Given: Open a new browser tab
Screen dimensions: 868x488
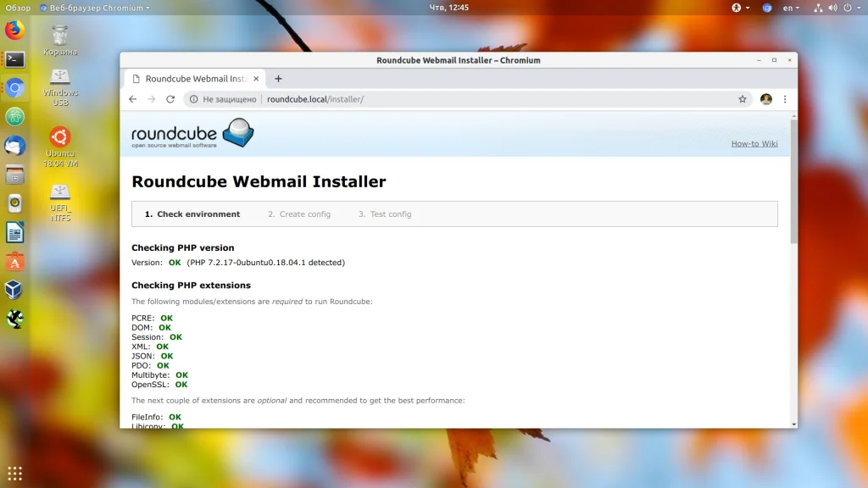Looking at the screenshot, I should [x=278, y=79].
